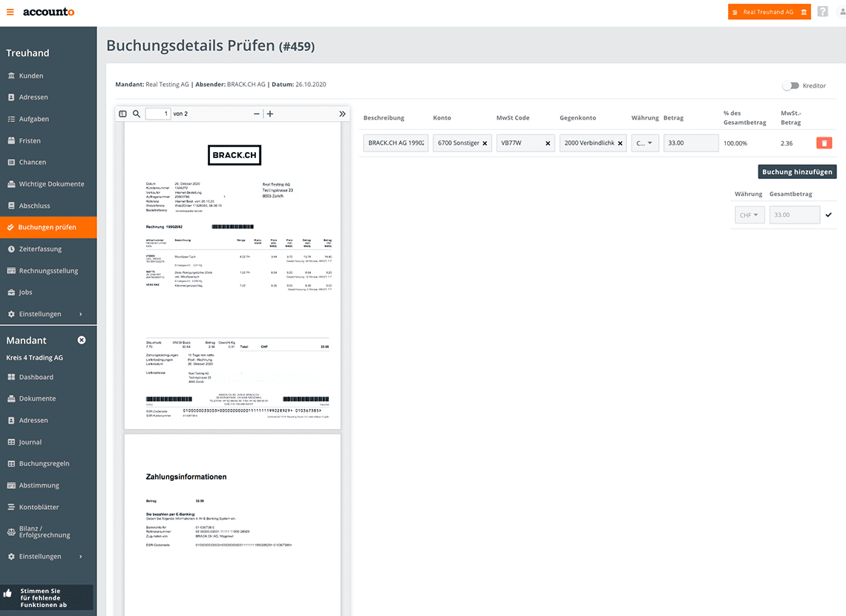Viewport: 846px width, 616px height.
Task: Select Buchungen prüfen menu item
Action: tap(48, 227)
